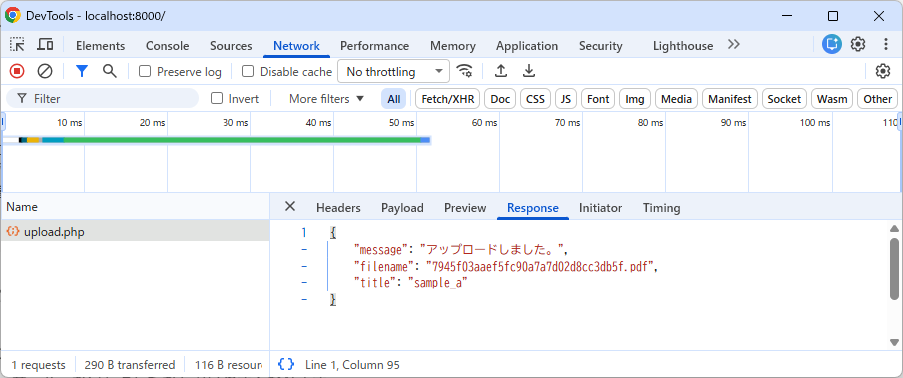
Task: Pretty print response braces icon
Action: click(x=286, y=364)
